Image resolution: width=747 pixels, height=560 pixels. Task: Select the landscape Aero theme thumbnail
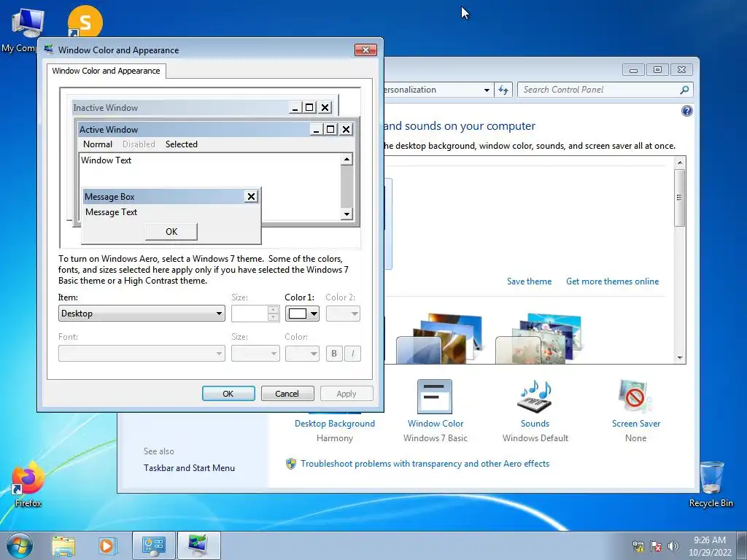pos(439,338)
